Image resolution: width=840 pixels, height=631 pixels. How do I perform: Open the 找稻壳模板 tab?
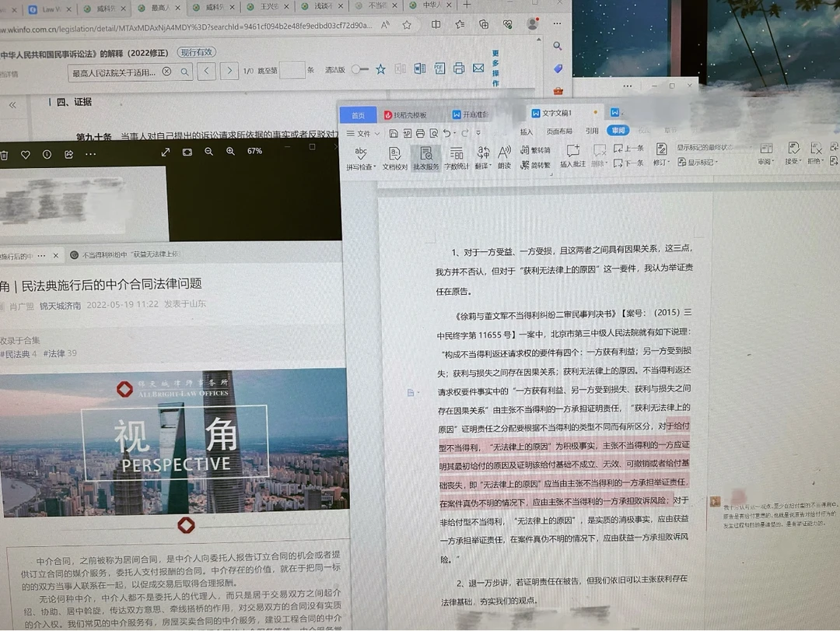tap(405, 114)
